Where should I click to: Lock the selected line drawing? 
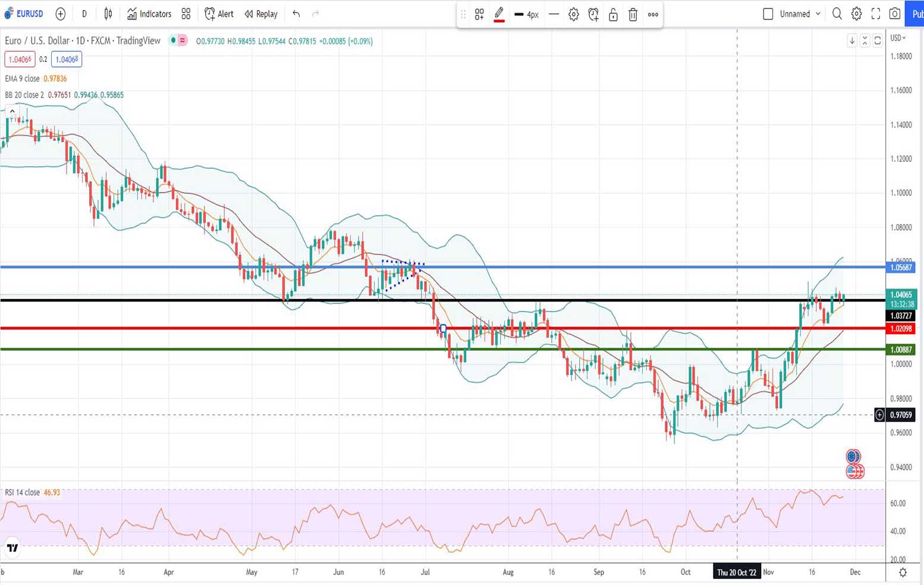click(x=613, y=14)
